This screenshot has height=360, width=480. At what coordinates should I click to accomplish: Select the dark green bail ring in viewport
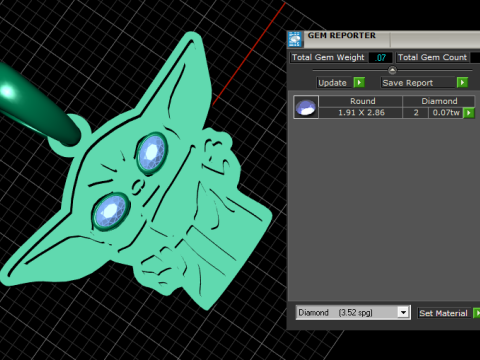[41, 108]
